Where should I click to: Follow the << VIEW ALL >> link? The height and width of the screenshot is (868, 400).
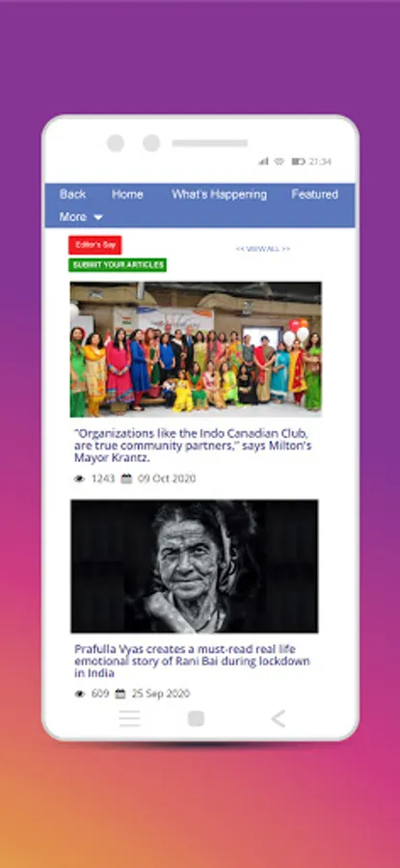(263, 249)
